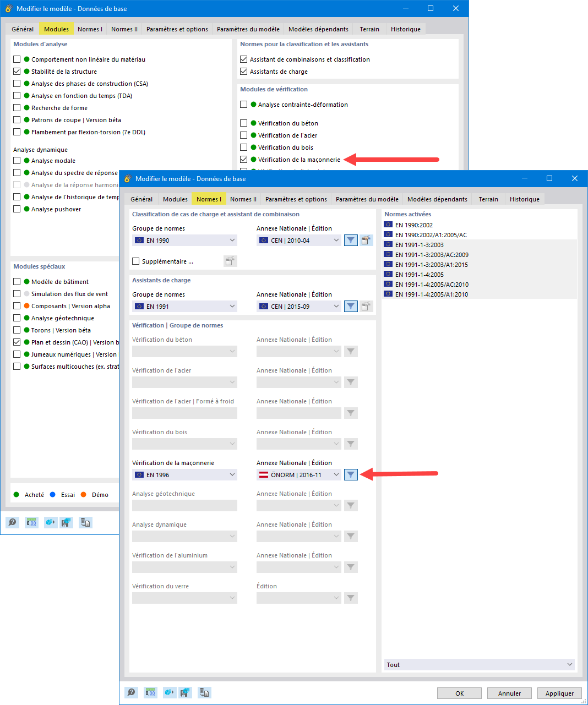This screenshot has height=705, width=588.
Task: Check Analyse en fonction du temps (TDA)
Action: coord(17,96)
